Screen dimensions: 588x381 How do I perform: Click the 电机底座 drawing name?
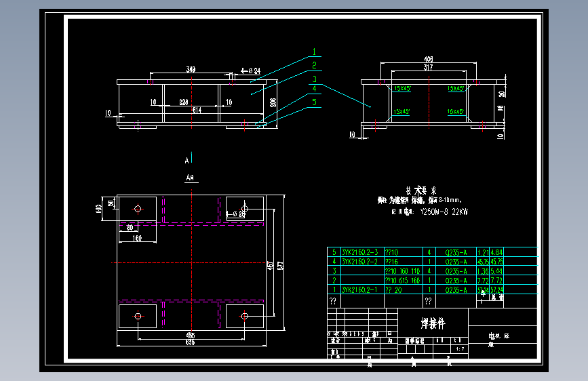tap(498, 340)
